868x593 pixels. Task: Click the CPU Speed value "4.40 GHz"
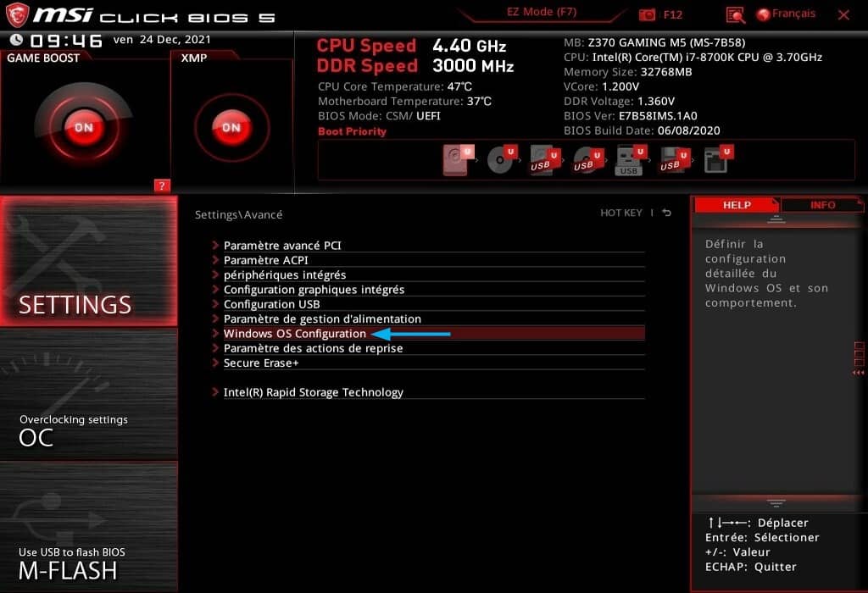pyautogui.click(x=470, y=46)
